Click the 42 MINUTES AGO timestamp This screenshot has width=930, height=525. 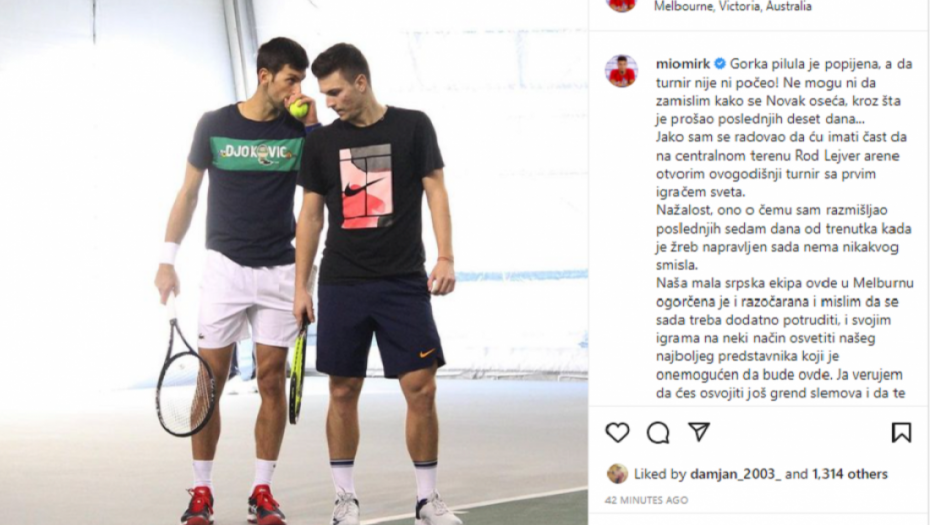[646, 500]
